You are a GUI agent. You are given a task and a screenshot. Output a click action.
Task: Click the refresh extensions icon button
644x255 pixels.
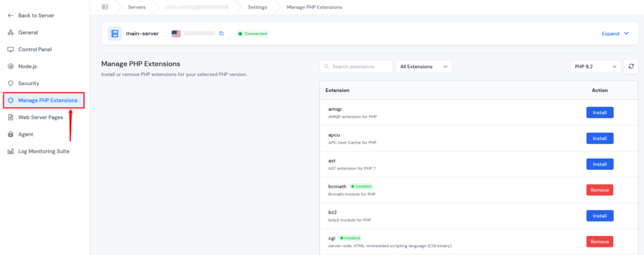(x=631, y=66)
